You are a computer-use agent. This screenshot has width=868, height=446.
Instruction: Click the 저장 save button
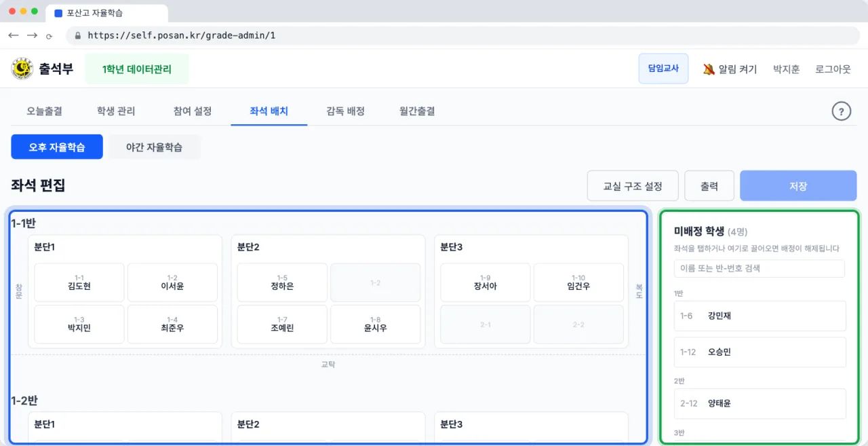(x=798, y=186)
